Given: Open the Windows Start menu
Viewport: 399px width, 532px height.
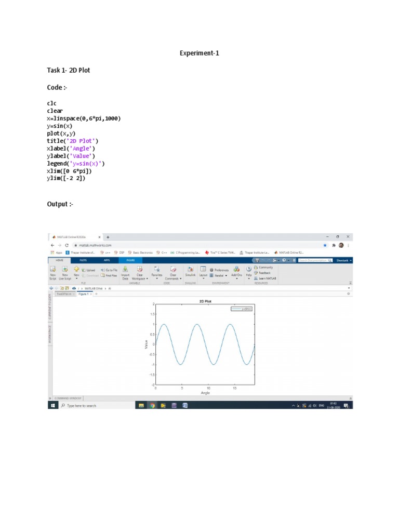Looking at the screenshot, I should pyautogui.click(x=52, y=405).
